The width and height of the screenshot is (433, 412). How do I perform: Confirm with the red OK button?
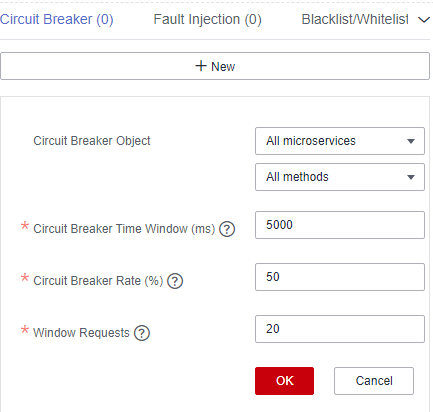(x=284, y=381)
